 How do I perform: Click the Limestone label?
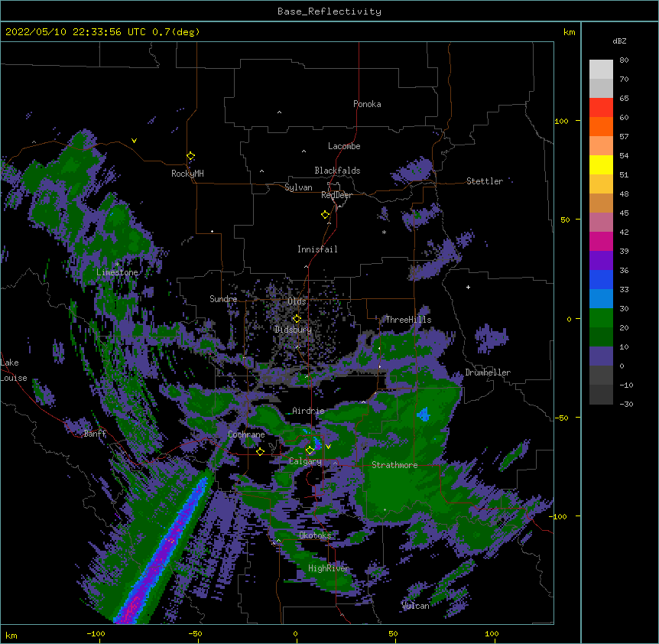117,272
